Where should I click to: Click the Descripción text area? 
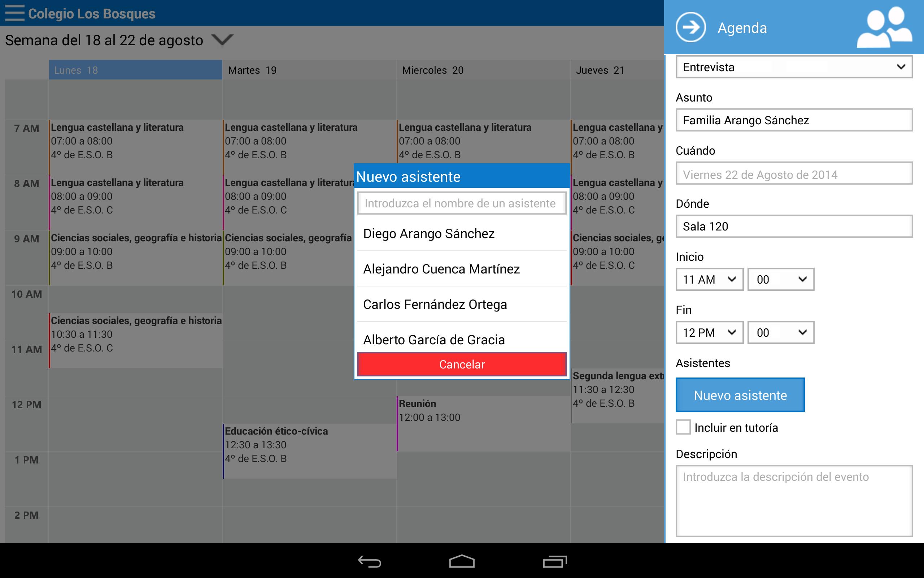point(794,501)
